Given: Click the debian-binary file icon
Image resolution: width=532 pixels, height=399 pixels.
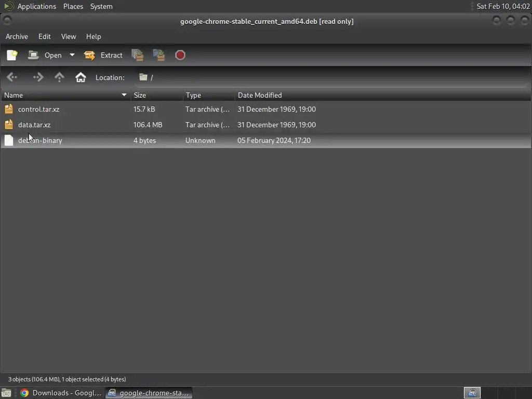Looking at the screenshot, I should click(9, 140).
